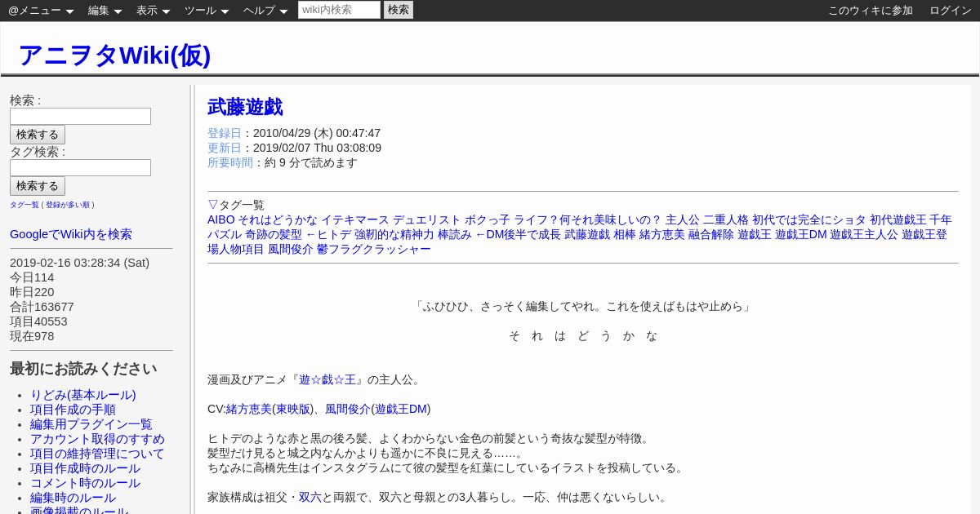This screenshot has width=980, height=514.
Task: Open 風間俊介 link in CV line
Action: 348,409
